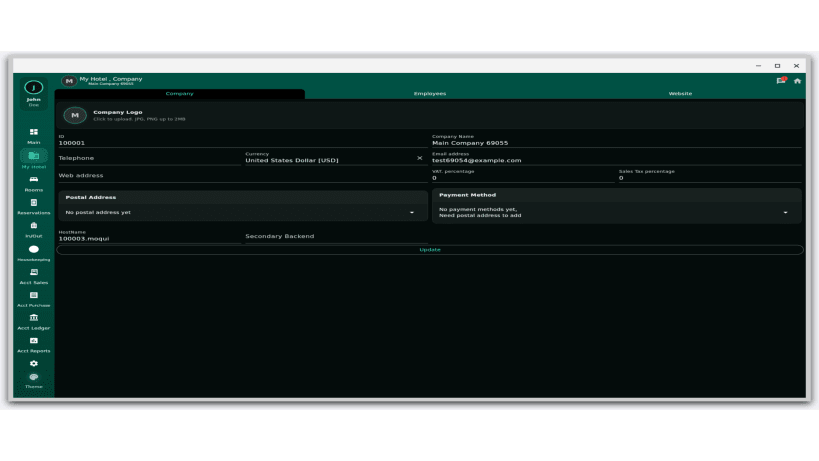
Task: Focus the Web address input field
Action: tap(242, 175)
